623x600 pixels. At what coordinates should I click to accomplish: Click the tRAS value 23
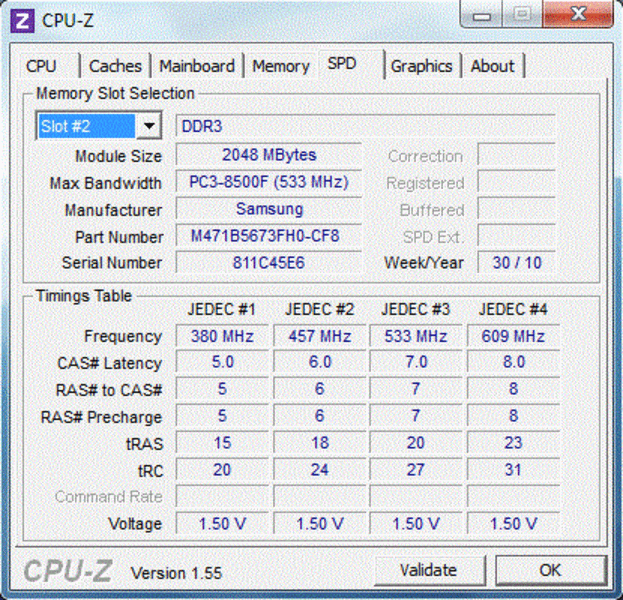click(513, 443)
